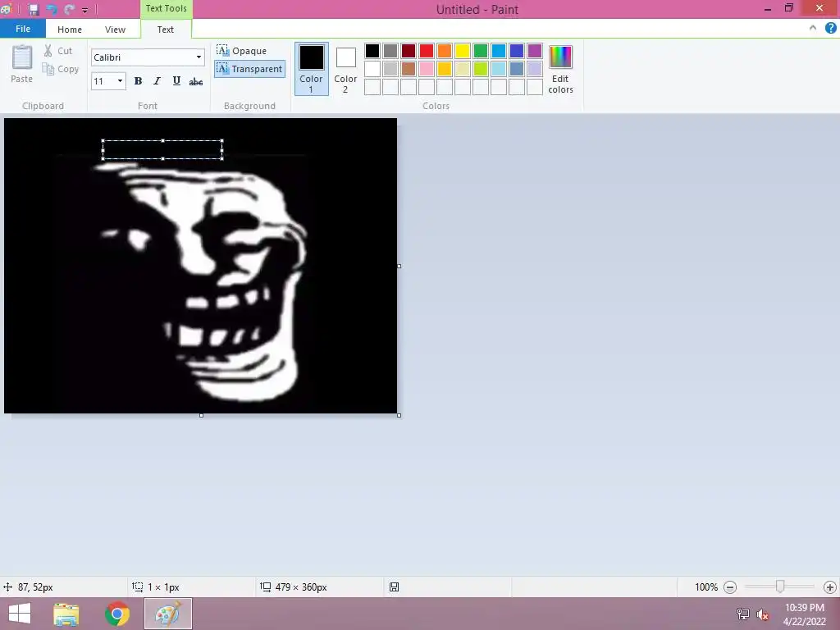
Task: Click the Redo arrow in title bar
Action: pyautogui.click(x=69, y=10)
